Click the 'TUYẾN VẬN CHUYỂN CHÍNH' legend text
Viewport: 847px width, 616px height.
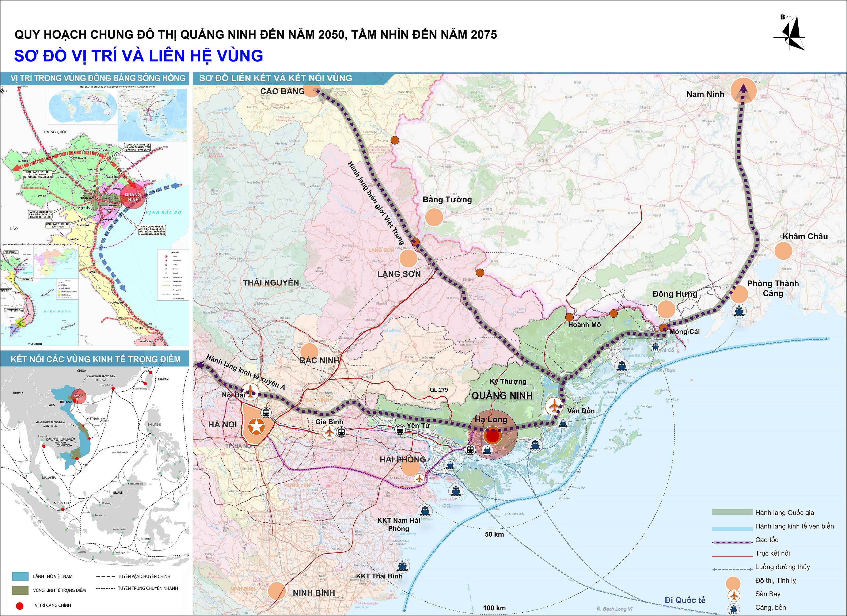coord(144,577)
